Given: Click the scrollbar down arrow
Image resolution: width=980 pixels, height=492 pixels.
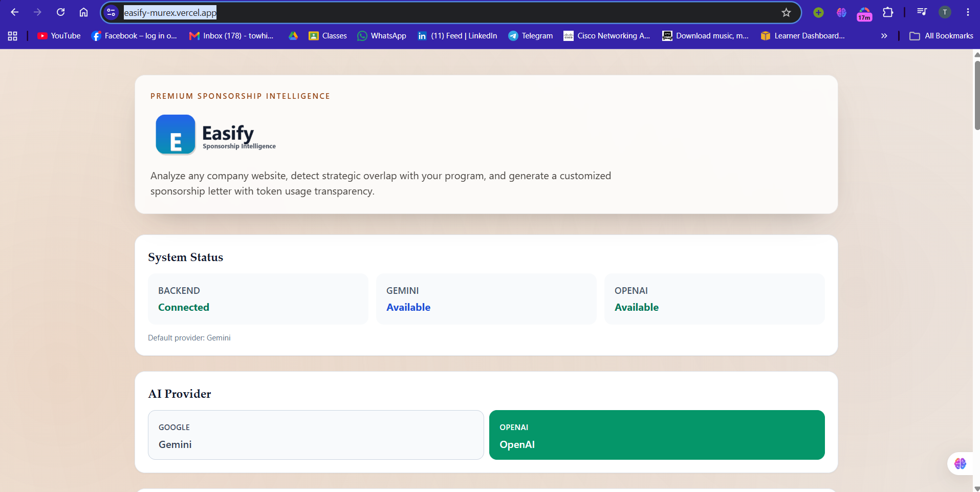Looking at the screenshot, I should [977, 488].
